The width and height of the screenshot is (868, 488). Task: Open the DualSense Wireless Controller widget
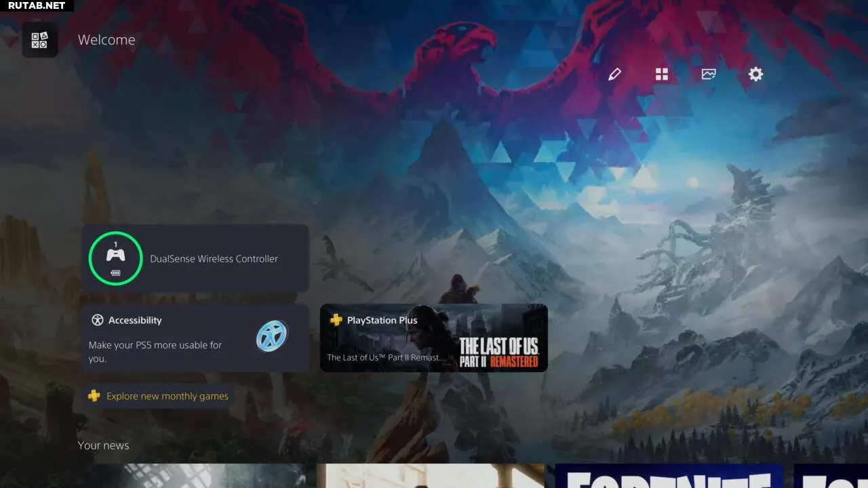point(214,259)
